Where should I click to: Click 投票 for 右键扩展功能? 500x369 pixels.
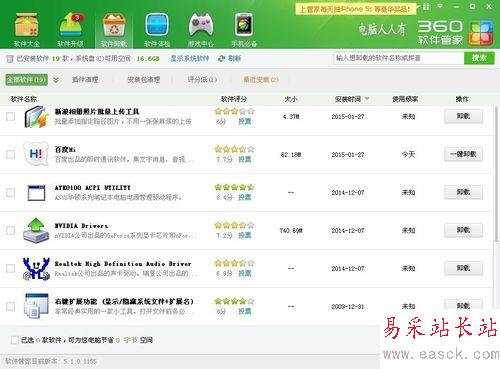[245, 312]
